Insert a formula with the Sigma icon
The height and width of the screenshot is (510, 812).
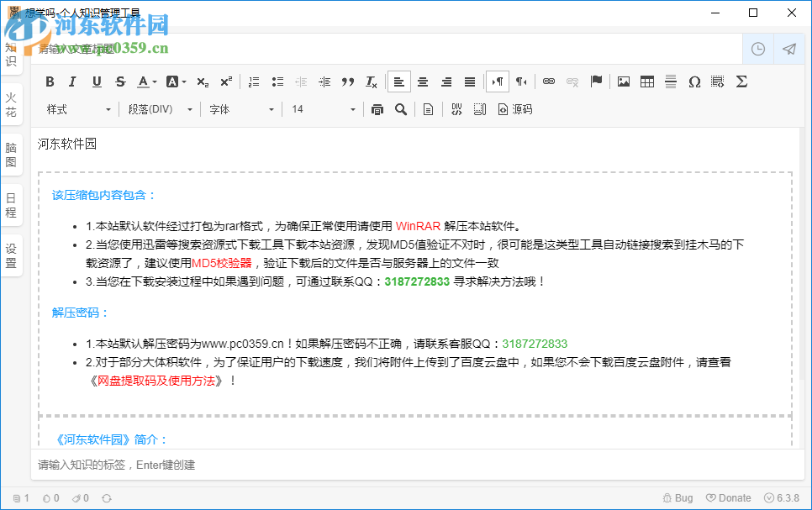742,81
